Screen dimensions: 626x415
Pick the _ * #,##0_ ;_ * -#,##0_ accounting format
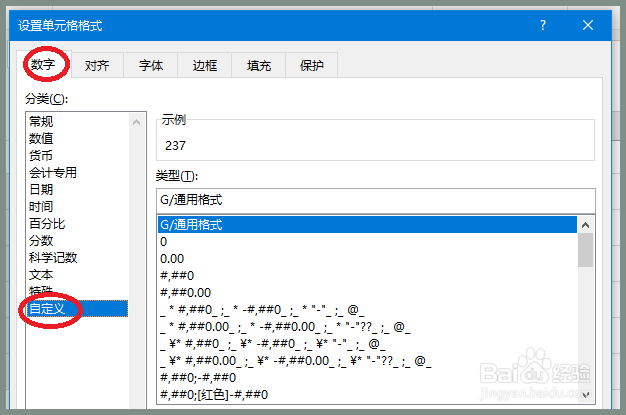[x=367, y=310]
